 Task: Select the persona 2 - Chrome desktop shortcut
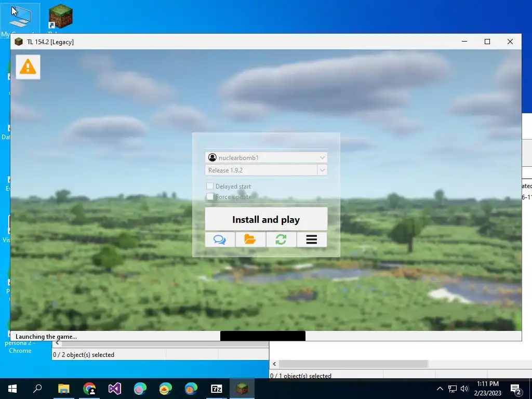(20, 347)
